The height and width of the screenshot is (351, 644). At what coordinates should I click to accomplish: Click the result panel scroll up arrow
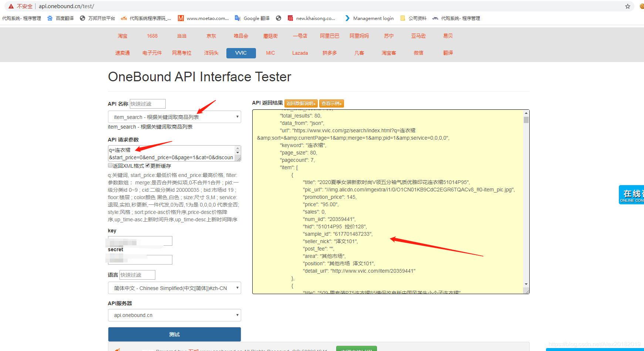click(526, 113)
